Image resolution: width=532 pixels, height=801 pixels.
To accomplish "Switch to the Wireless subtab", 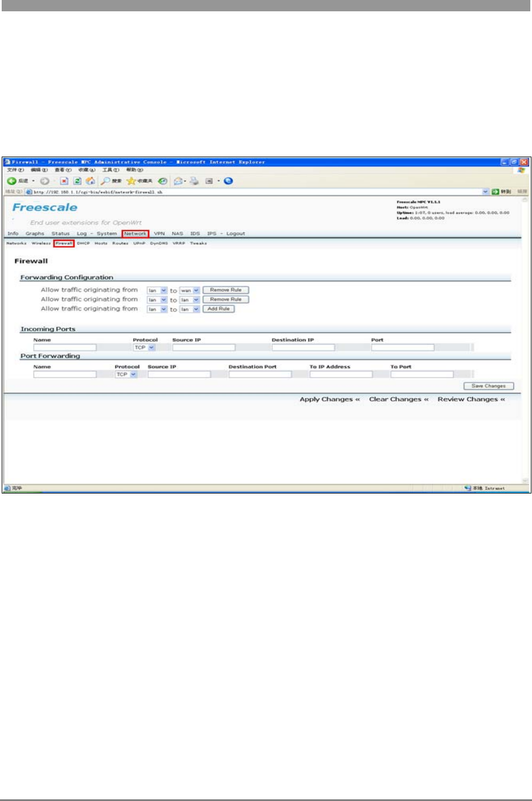I will [x=41, y=243].
